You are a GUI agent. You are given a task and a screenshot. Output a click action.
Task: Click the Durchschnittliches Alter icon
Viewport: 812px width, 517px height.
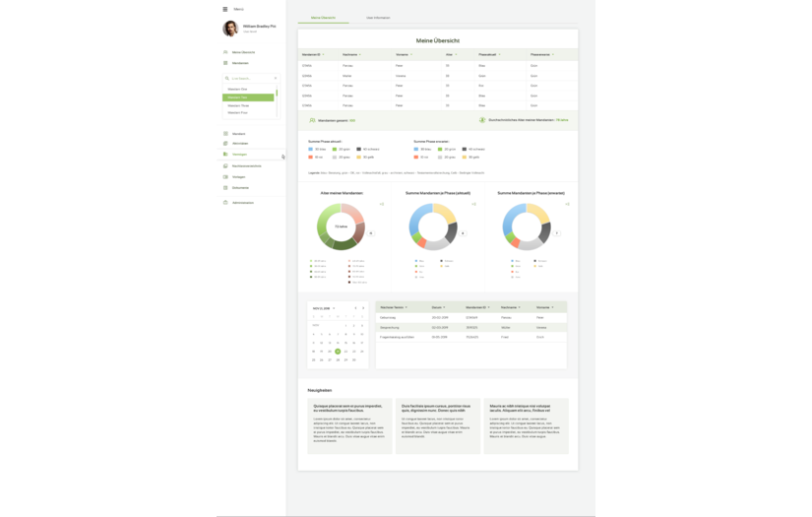pyautogui.click(x=482, y=120)
